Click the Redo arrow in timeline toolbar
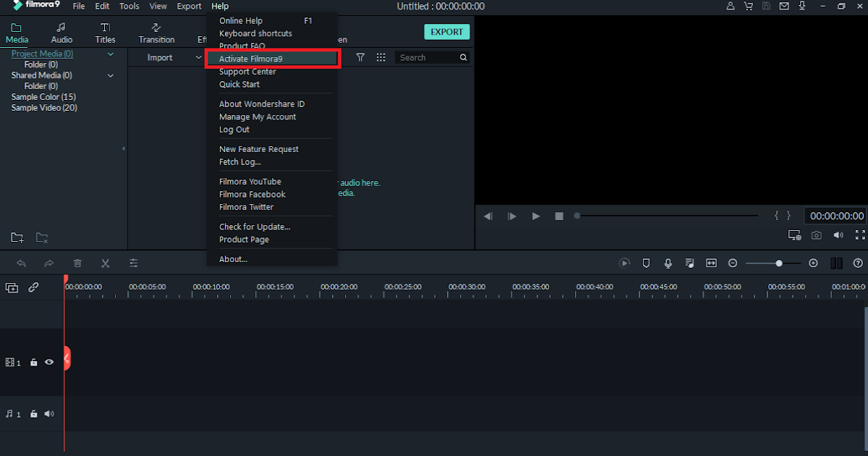868x456 pixels. 48,263
